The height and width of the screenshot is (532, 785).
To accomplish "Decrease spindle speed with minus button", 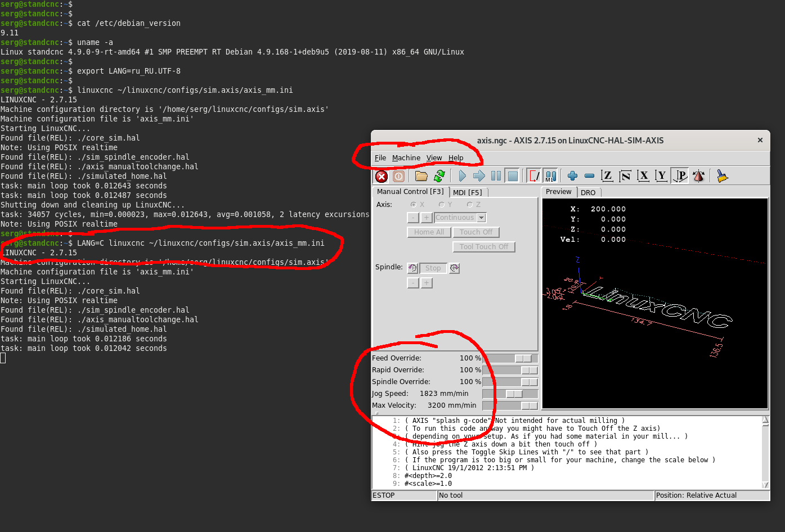I will coord(413,283).
